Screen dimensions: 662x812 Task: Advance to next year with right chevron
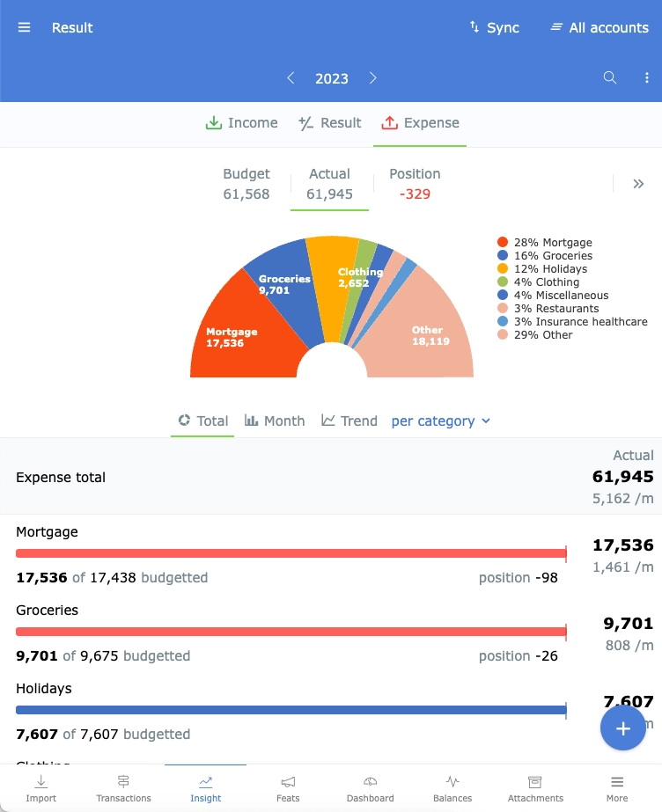pyautogui.click(x=373, y=78)
